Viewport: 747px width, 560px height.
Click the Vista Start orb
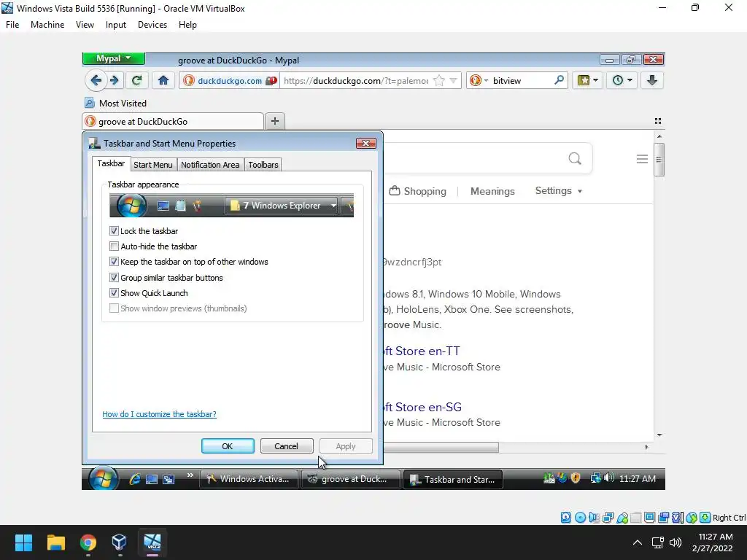click(104, 478)
